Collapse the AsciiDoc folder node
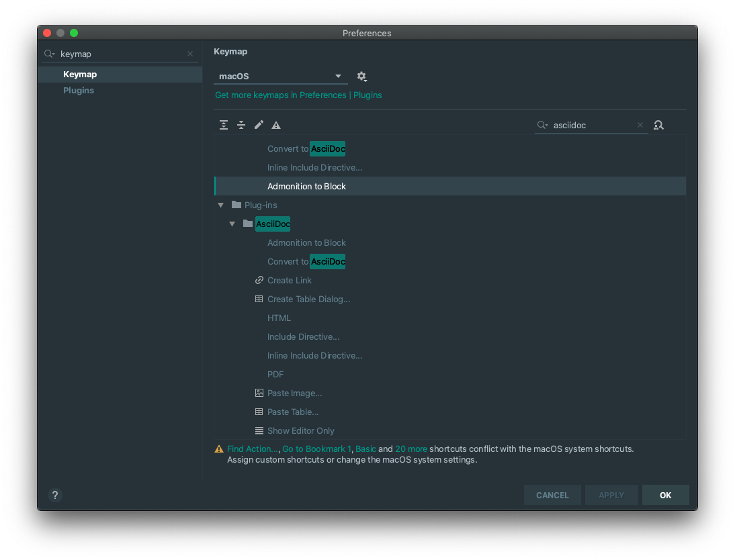 tap(232, 224)
